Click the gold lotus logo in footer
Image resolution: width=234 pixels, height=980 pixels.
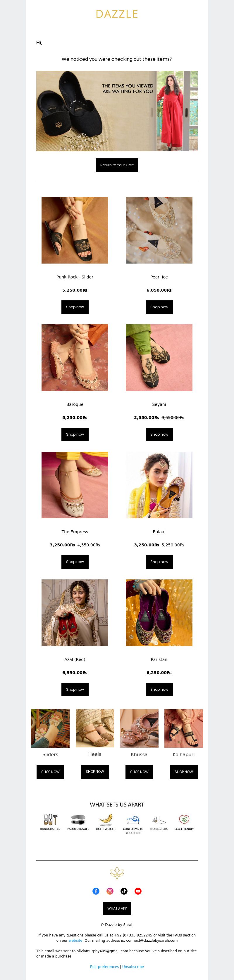click(117, 873)
